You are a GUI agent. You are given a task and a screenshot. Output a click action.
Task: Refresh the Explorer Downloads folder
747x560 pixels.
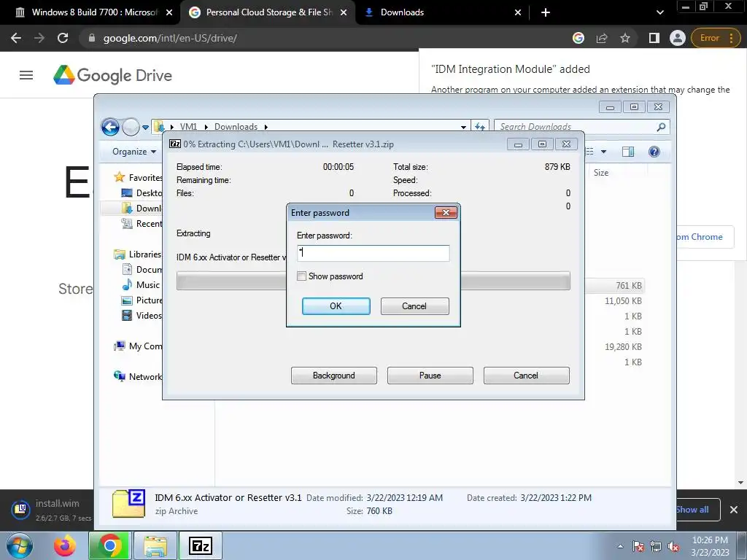coord(480,127)
